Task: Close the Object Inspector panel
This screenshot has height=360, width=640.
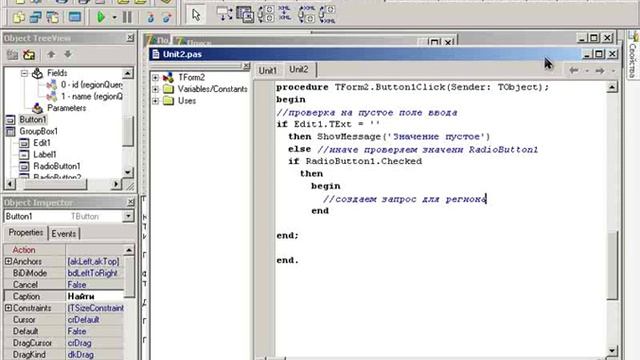Action: [131, 202]
